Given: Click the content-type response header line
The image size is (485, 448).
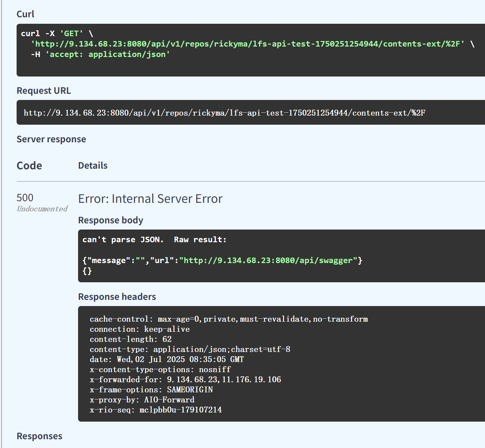Looking at the screenshot, I should tap(190, 349).
